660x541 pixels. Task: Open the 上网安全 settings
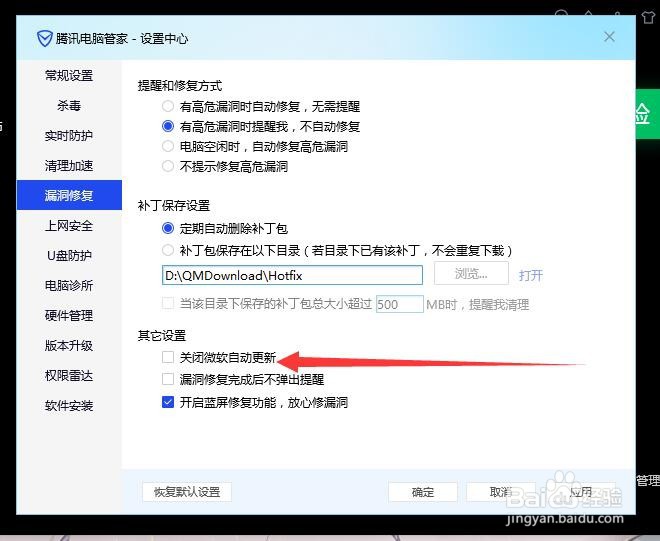click(x=69, y=226)
